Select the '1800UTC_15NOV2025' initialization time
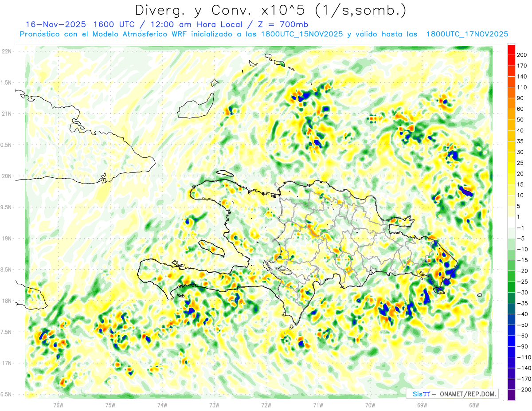This screenshot has width=532, height=411. (302, 34)
